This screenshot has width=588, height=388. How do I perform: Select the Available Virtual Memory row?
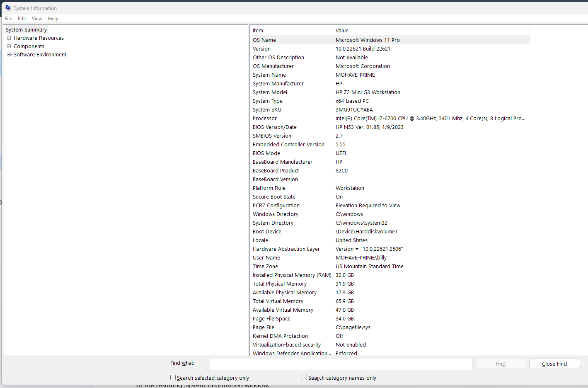(390, 310)
